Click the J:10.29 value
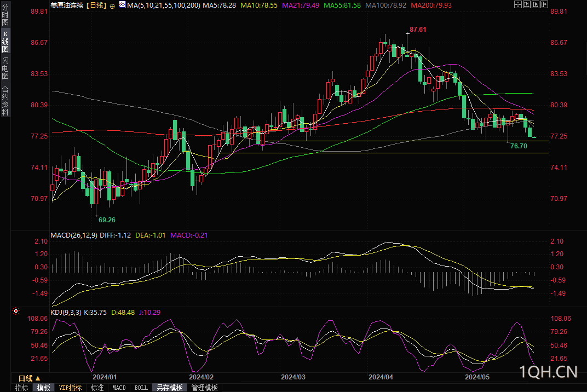The image size is (587, 392). 149,312
